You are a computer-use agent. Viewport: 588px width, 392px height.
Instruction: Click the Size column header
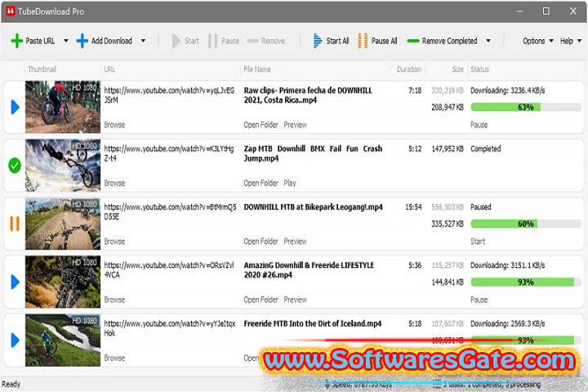(x=458, y=69)
